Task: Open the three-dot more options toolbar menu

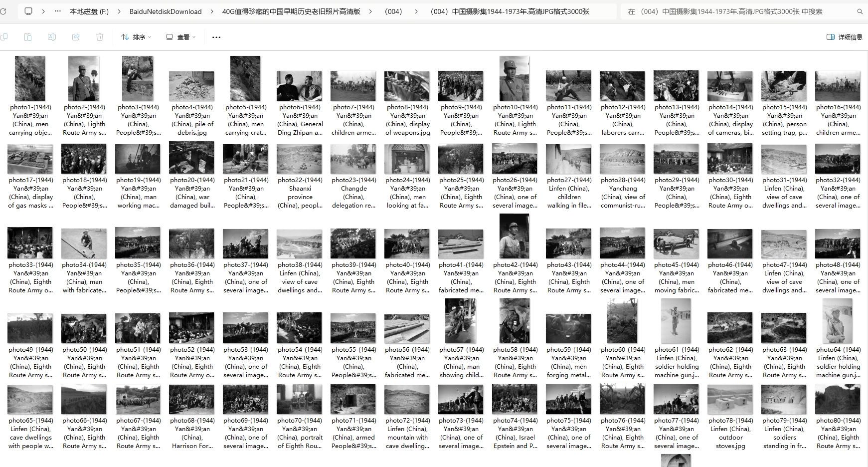Action: pyautogui.click(x=216, y=37)
